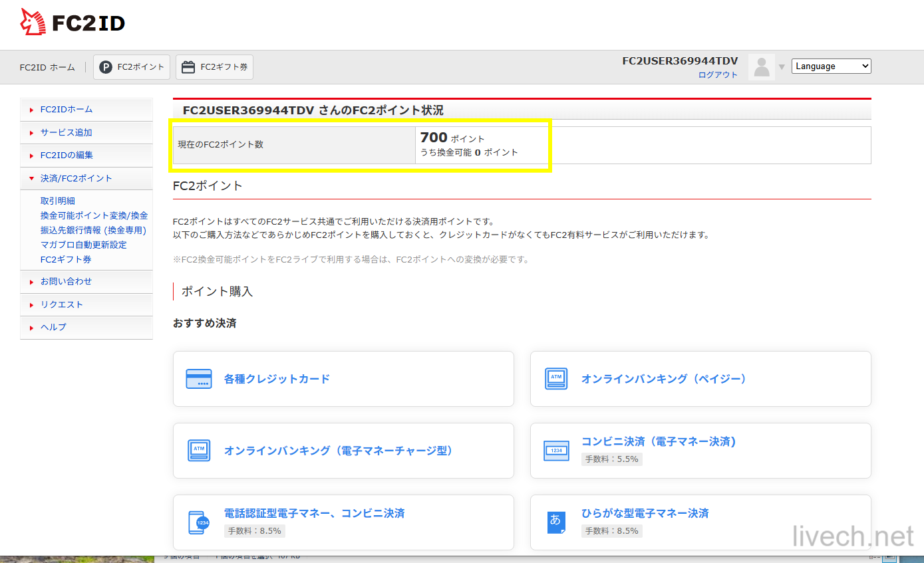Click the convenience store payment 1234 icon
The width and height of the screenshot is (924, 563).
[x=556, y=450]
